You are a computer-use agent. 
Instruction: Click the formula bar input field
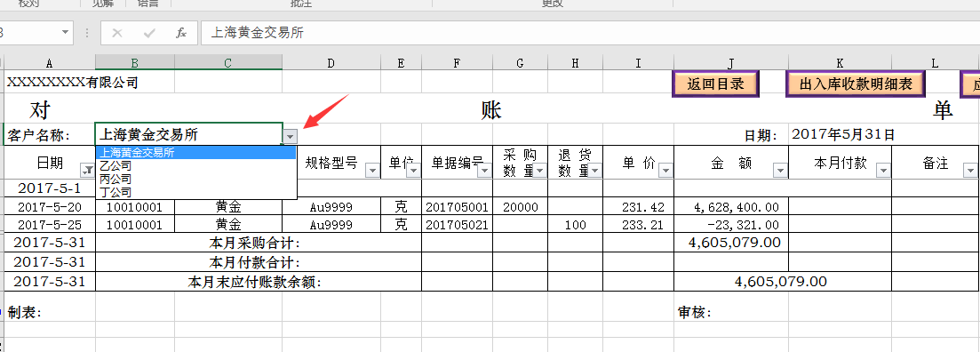point(590,33)
